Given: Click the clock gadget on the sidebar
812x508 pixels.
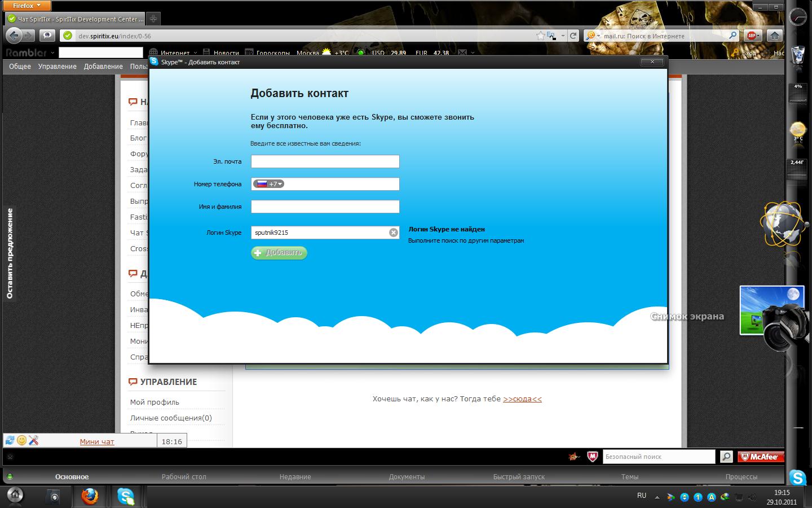Looking at the screenshot, I should [x=798, y=17].
